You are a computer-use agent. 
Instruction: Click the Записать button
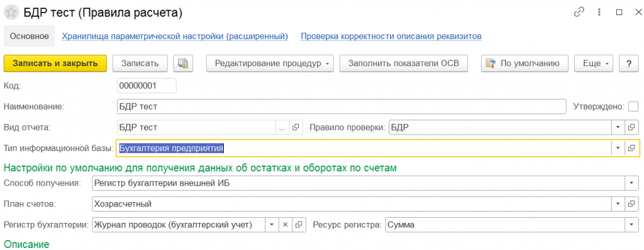140,64
